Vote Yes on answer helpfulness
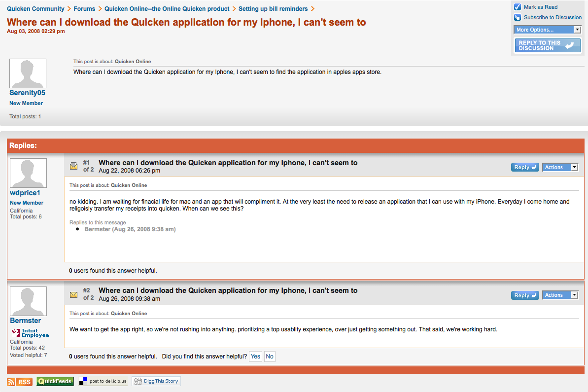The height and width of the screenshot is (392, 588). (x=255, y=356)
